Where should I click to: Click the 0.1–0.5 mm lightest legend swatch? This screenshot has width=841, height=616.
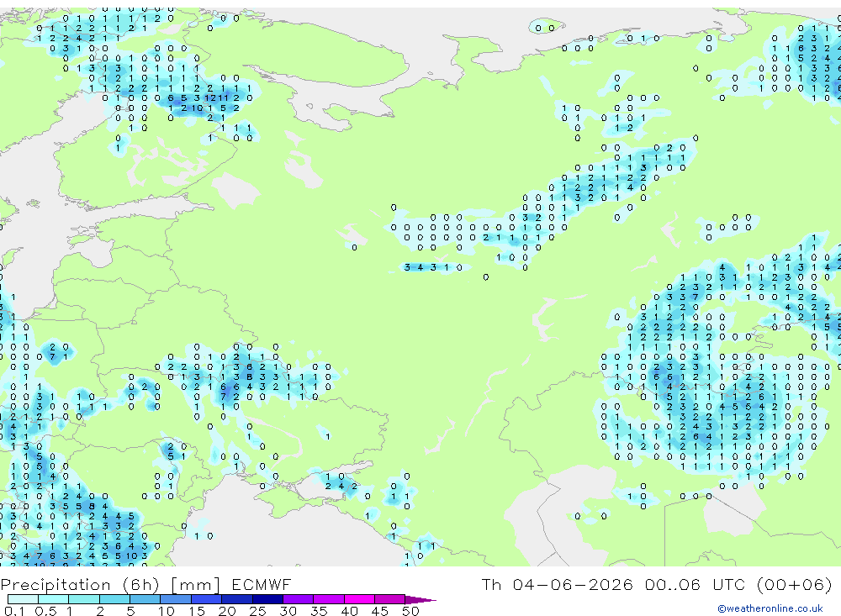(23, 599)
